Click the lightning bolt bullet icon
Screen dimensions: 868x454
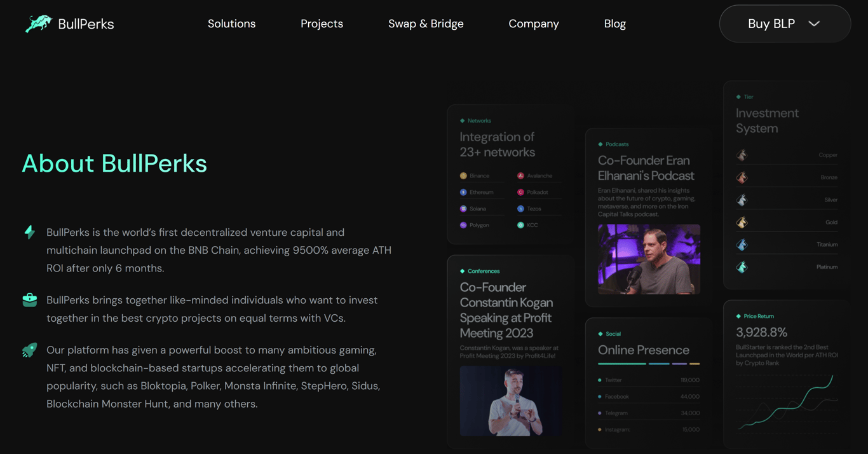pyautogui.click(x=29, y=232)
